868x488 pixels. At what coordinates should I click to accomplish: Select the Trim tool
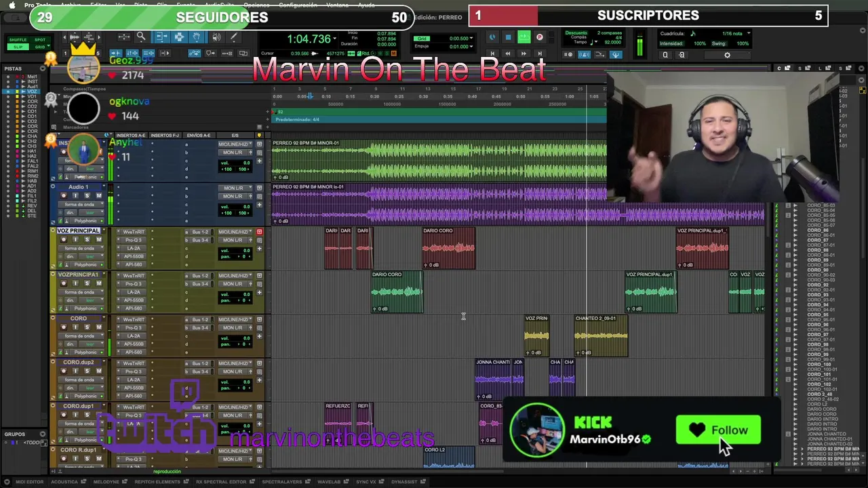tap(161, 37)
